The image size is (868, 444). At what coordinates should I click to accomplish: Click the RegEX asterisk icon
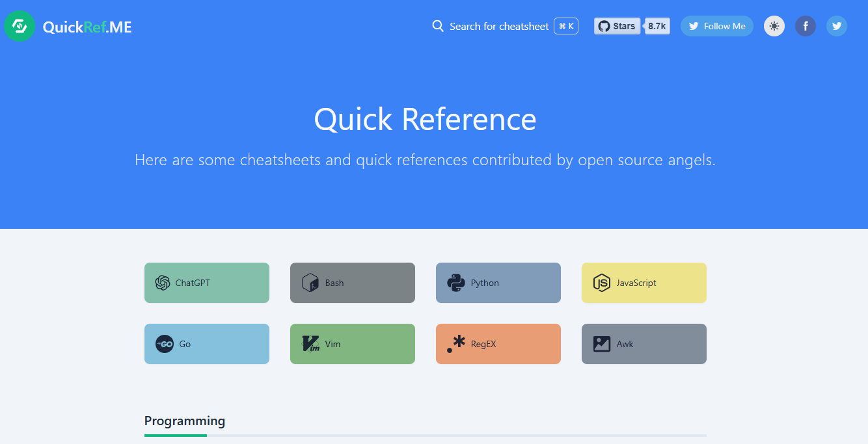457,344
